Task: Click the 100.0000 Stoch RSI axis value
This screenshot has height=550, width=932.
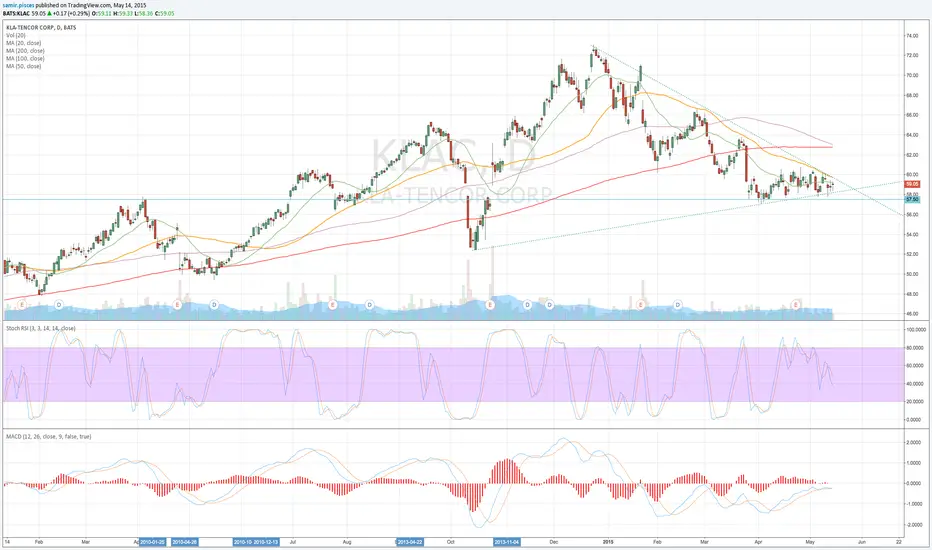Action: (914, 329)
